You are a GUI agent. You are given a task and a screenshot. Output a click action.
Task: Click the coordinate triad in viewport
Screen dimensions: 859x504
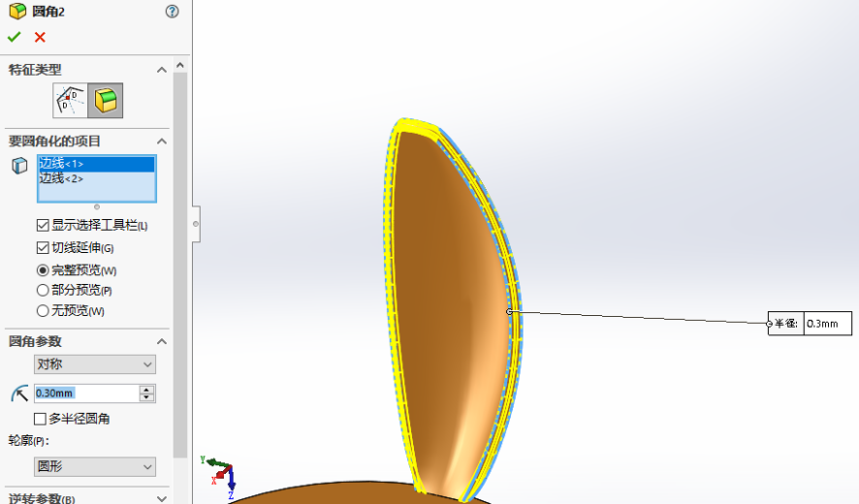[221, 470]
